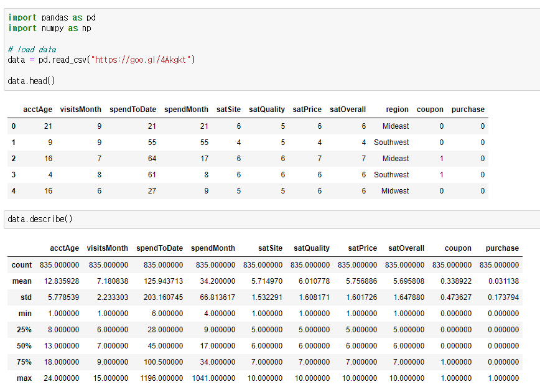Click spendToDate value 27 in row 4

tap(152, 191)
